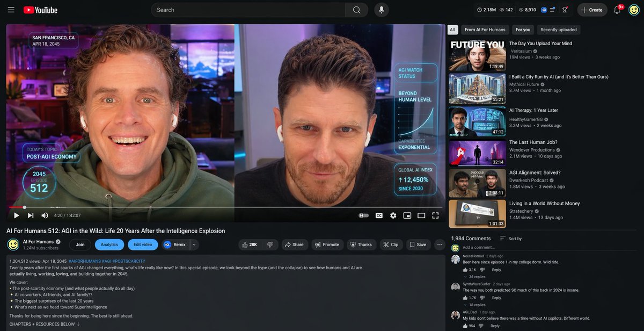The image size is (644, 331).
Task: Focus the Add a comment field
Action: coord(550,247)
